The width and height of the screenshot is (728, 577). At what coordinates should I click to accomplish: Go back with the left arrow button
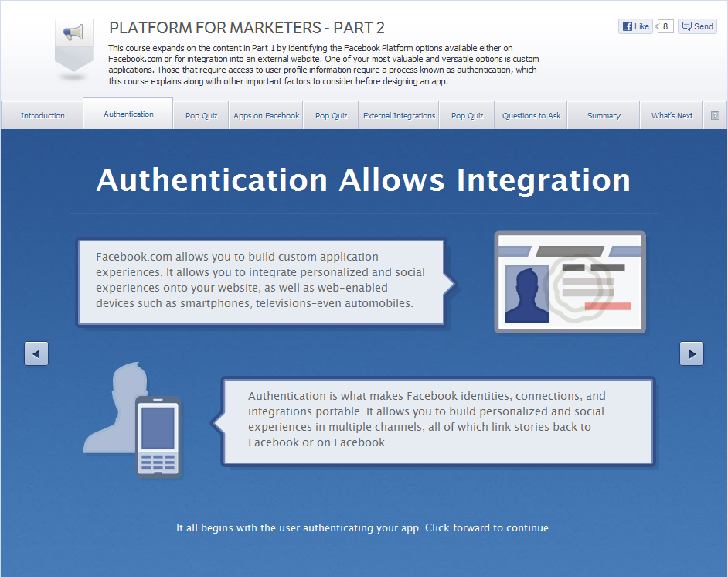pos(36,354)
